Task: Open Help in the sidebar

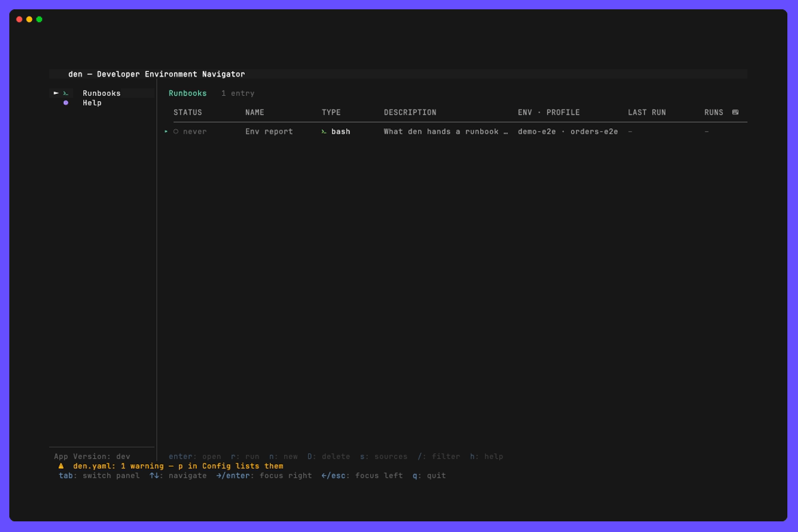Action: click(92, 103)
